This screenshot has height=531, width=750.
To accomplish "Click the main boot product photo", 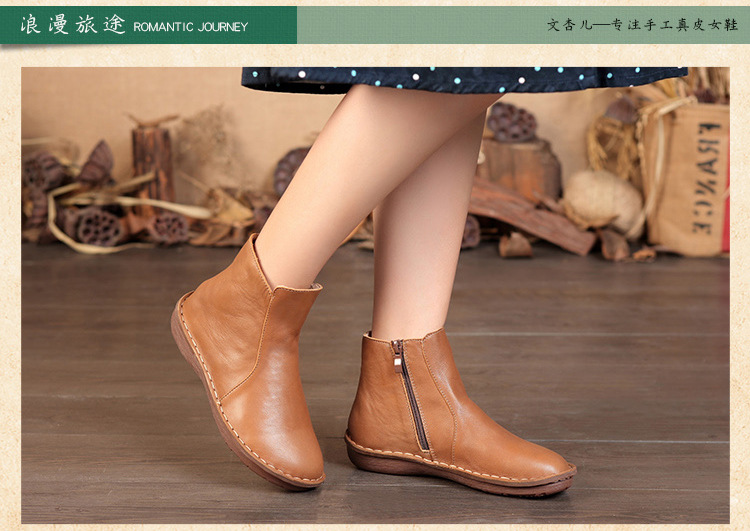I will [375, 295].
